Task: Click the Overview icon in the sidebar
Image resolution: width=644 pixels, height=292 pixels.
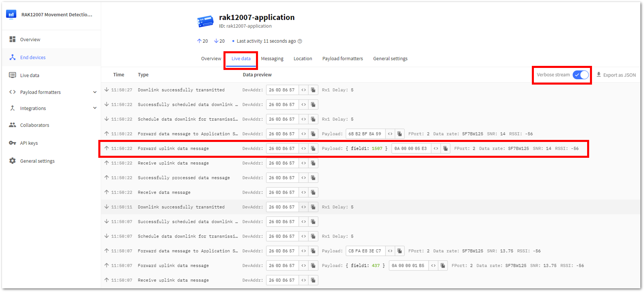Action: [x=13, y=39]
